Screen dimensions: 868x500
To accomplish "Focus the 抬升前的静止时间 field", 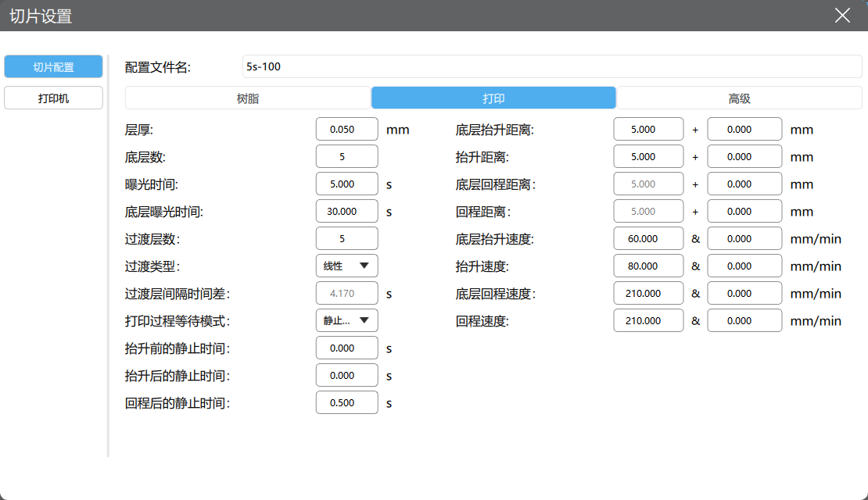I will 346,348.
